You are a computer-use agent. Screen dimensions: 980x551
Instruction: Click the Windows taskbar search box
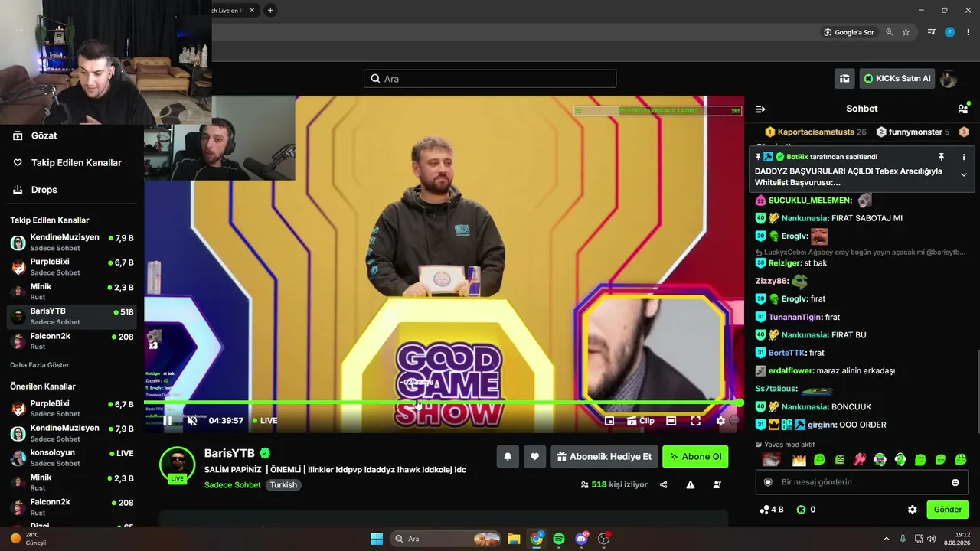tap(447, 539)
